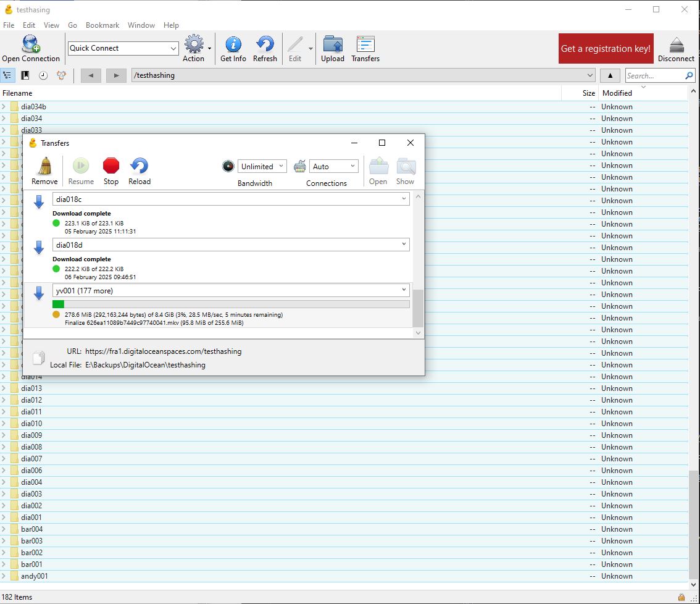
Task: Click the Remove broom icon
Action: click(x=44, y=166)
